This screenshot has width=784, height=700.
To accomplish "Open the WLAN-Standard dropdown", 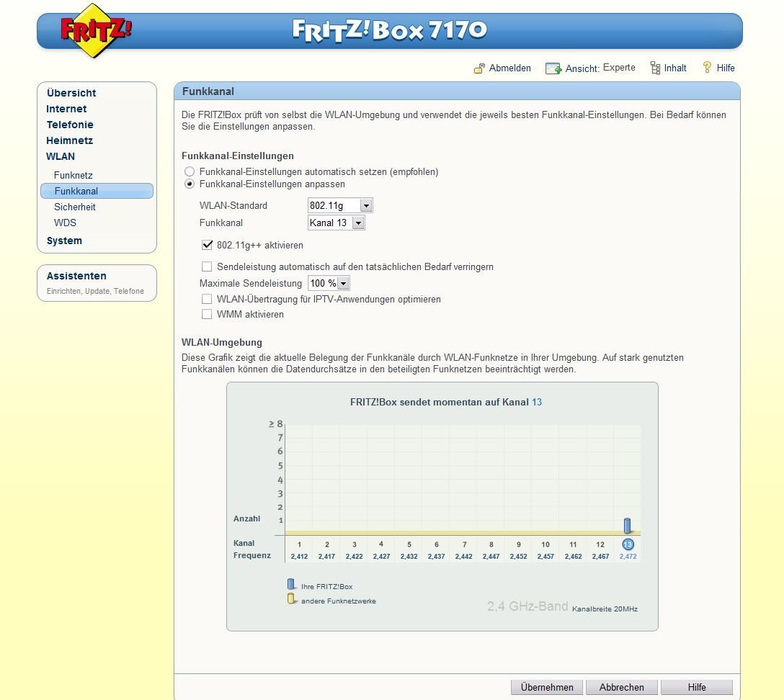I will tap(340, 205).
